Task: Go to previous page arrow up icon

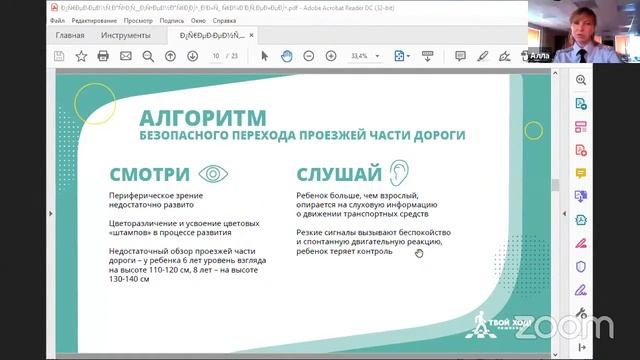Action: point(170,56)
